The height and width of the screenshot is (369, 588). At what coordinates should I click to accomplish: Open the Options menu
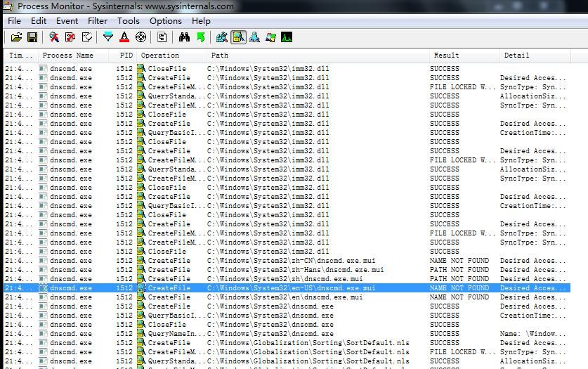coord(165,21)
